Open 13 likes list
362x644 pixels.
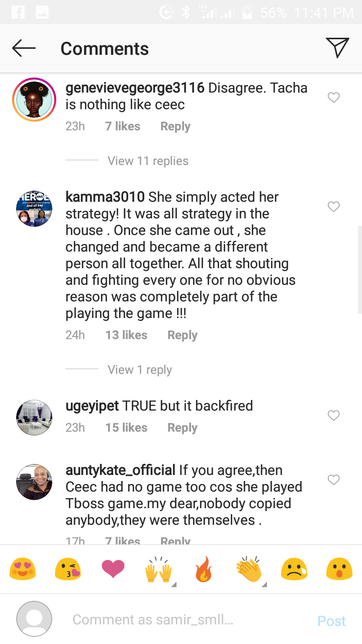[x=126, y=335]
